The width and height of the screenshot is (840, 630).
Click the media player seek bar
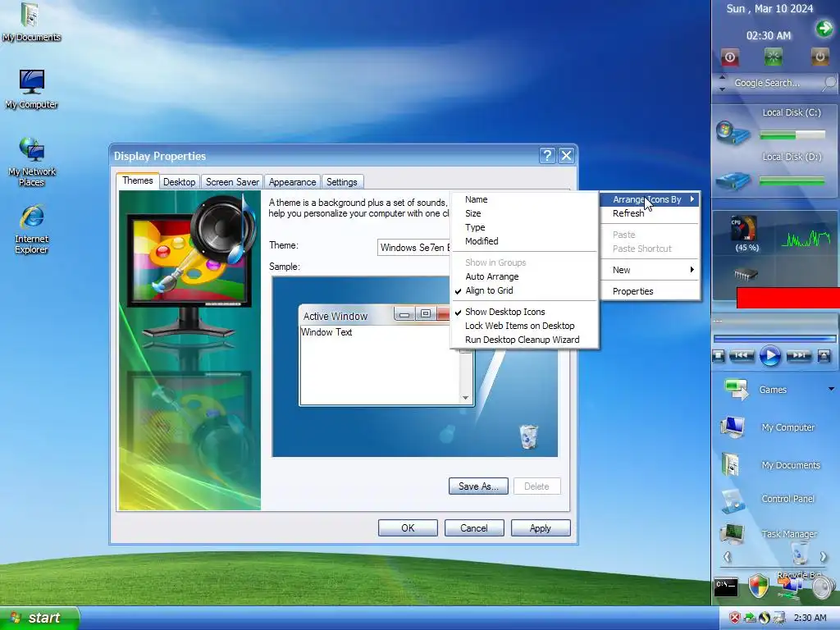pos(774,339)
